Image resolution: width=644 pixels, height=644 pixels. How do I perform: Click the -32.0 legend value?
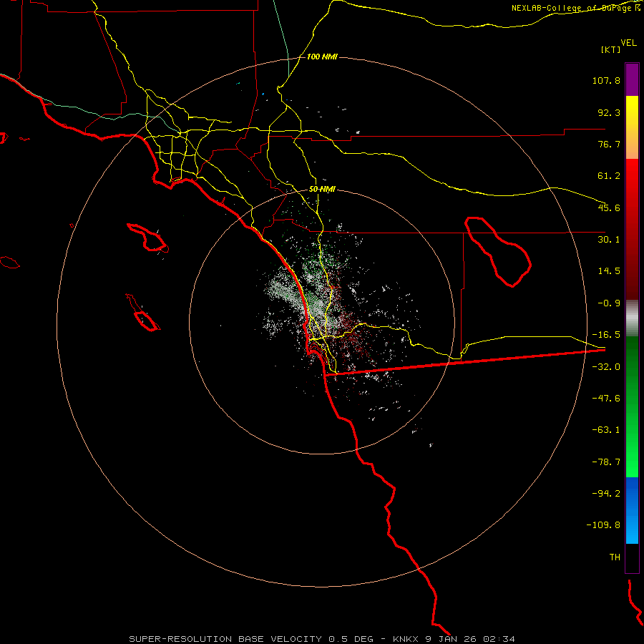click(x=606, y=367)
